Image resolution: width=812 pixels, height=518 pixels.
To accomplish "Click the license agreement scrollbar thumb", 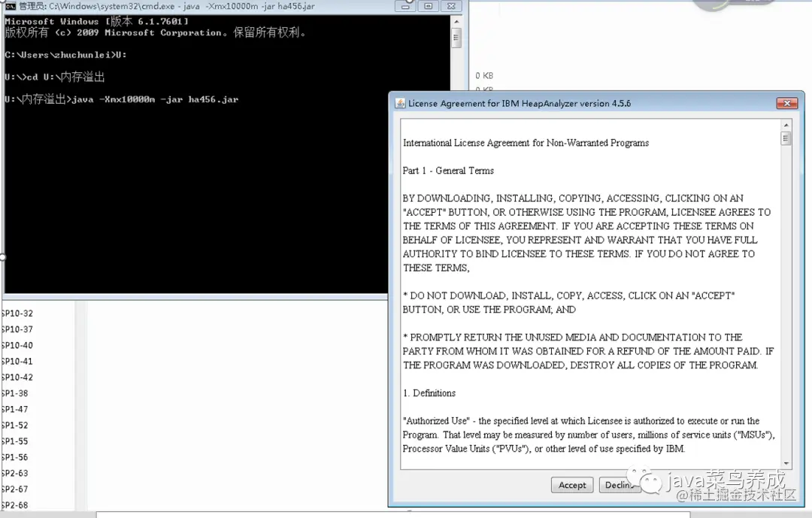I will coord(786,138).
